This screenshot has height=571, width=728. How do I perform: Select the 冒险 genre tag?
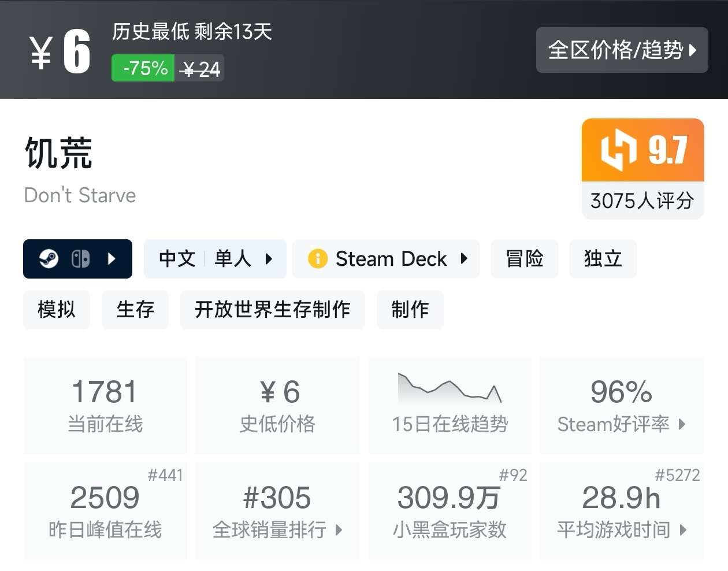[525, 259]
